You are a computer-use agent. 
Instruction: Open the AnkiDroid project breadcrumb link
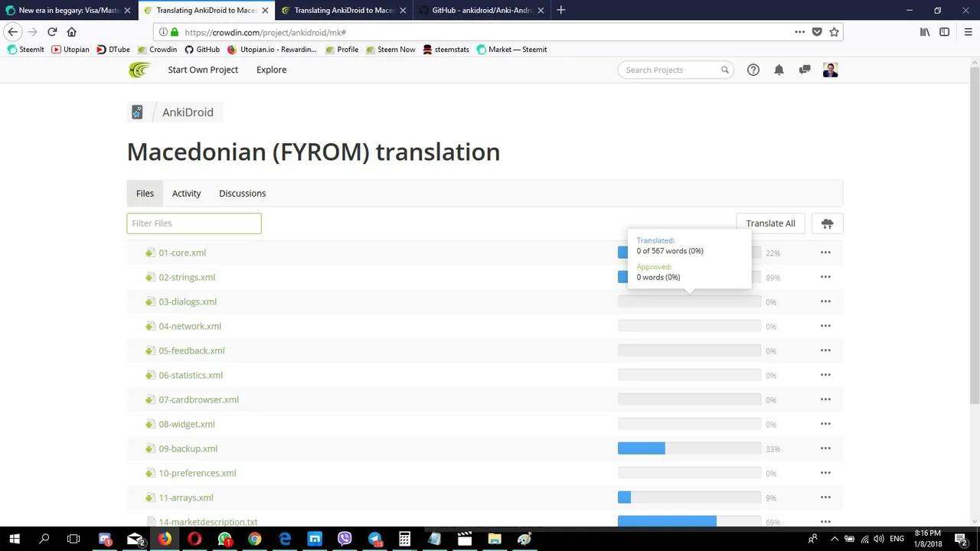[188, 112]
